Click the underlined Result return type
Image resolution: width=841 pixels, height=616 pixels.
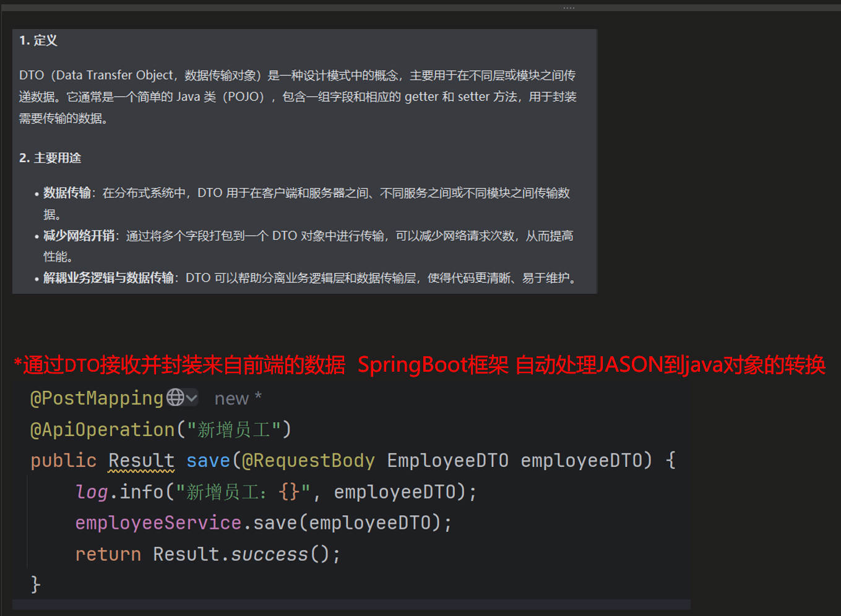141,461
